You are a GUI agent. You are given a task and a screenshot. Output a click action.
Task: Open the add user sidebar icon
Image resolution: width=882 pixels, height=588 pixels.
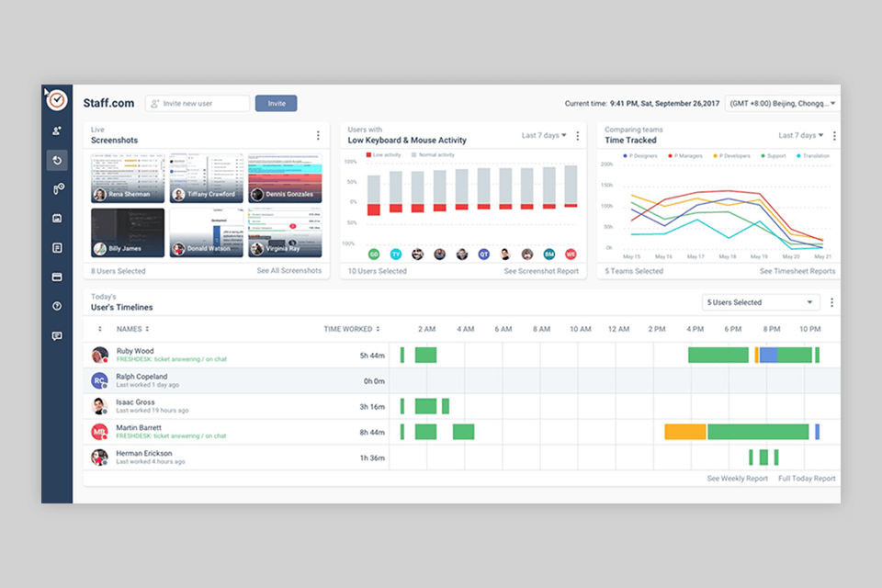point(57,131)
